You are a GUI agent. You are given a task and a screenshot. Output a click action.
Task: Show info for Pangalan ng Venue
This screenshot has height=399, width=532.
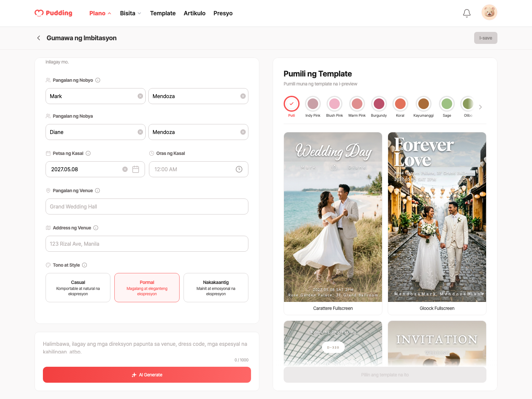pyautogui.click(x=97, y=191)
